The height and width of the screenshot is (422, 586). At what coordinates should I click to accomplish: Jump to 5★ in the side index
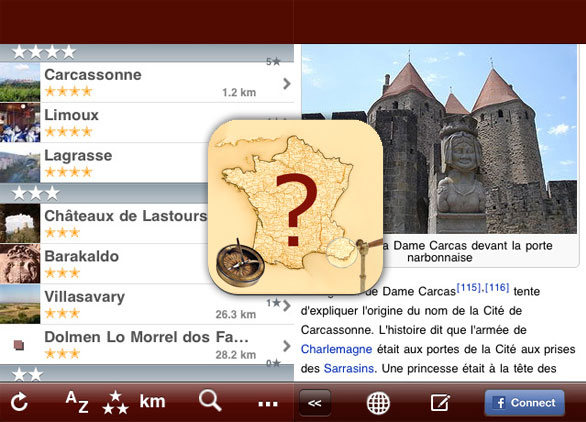[x=273, y=61]
